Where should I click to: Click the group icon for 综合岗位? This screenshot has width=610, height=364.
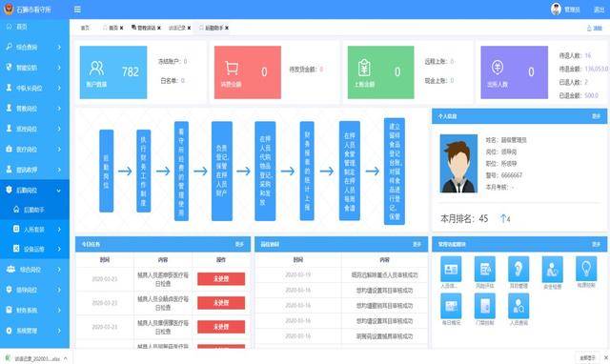pos(10,269)
